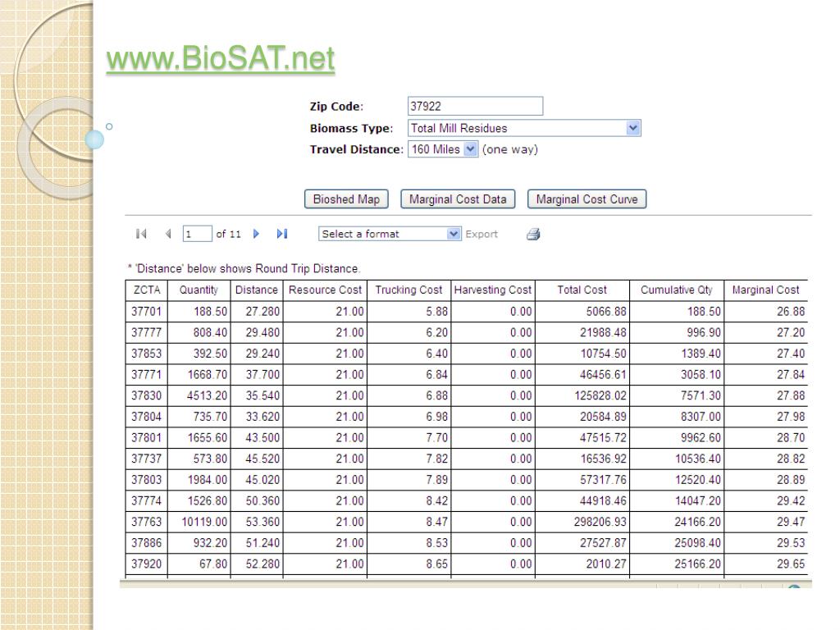Click the Harvesting Cost column header
The height and width of the screenshot is (630, 840).
(x=493, y=290)
